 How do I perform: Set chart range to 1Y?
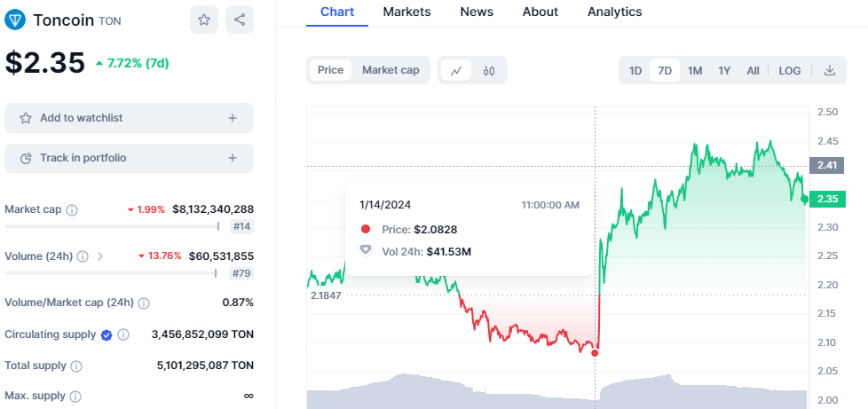724,70
